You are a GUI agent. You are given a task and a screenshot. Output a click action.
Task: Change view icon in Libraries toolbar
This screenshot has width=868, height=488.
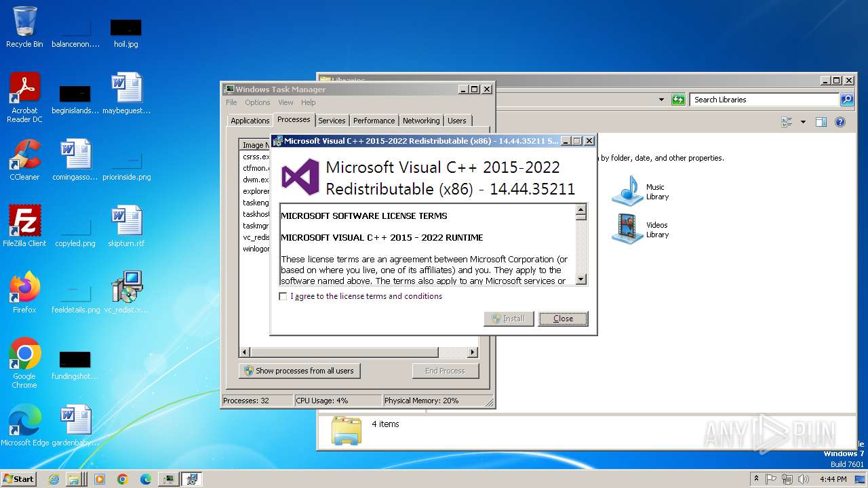click(787, 122)
